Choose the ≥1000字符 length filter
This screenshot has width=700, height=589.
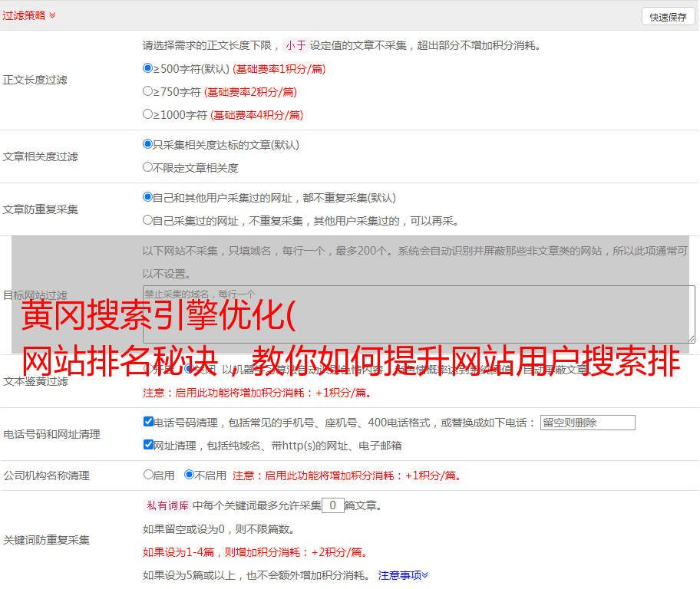148,114
